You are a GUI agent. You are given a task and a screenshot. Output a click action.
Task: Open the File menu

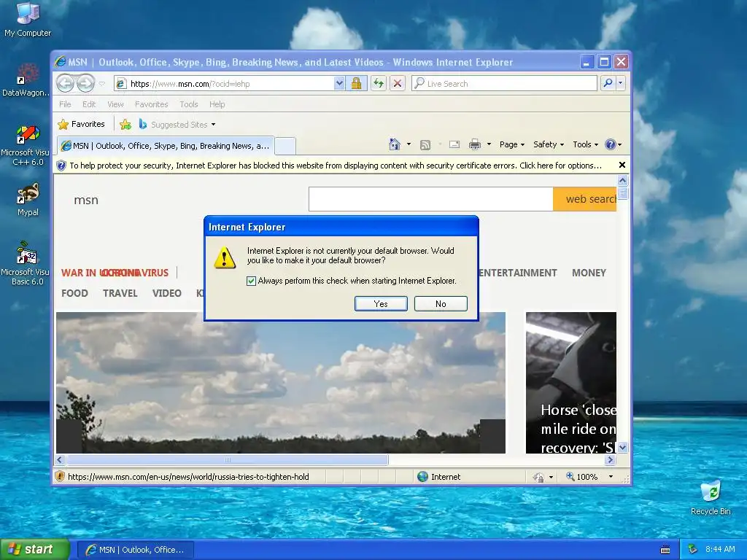(x=65, y=104)
